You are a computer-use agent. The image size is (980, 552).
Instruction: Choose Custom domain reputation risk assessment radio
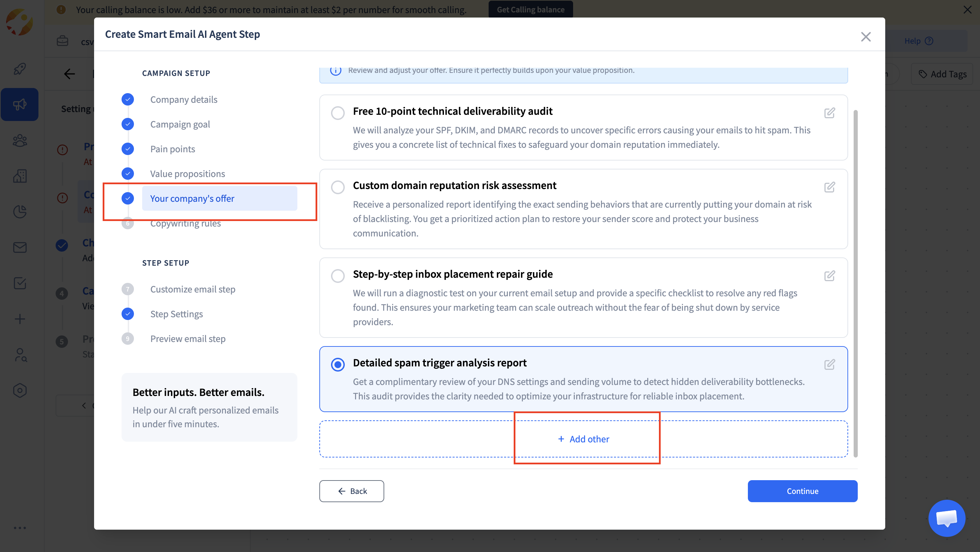point(338,187)
